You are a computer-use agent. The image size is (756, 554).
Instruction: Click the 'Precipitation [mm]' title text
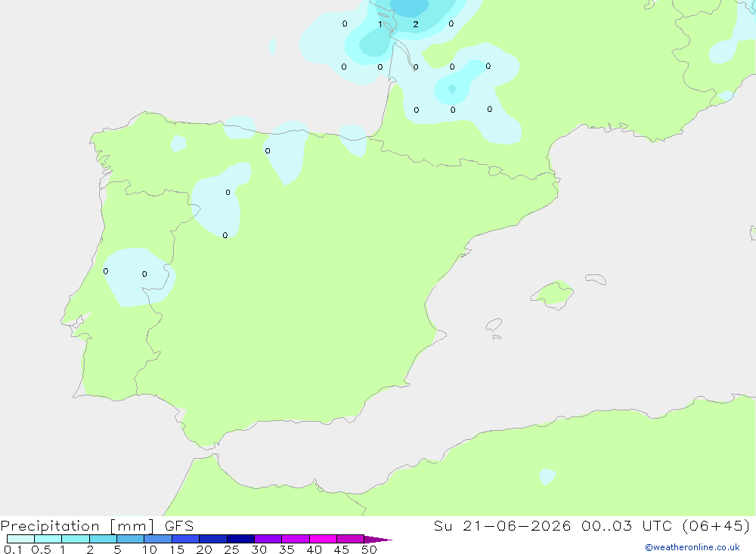point(77,526)
